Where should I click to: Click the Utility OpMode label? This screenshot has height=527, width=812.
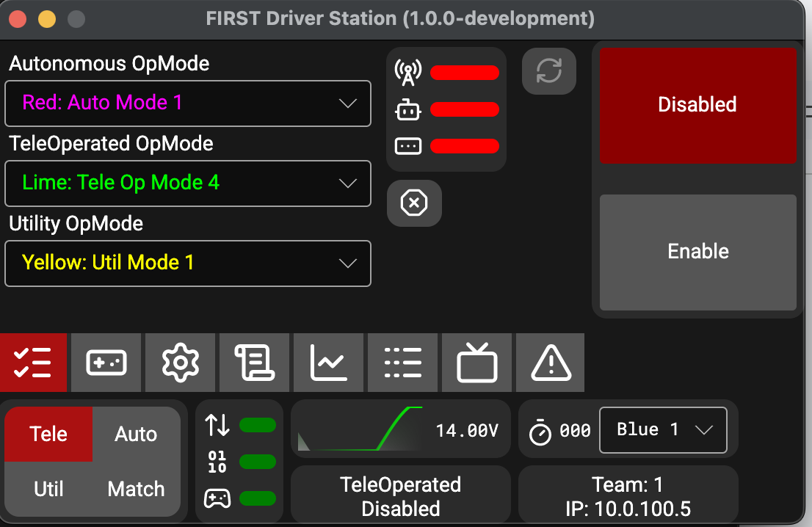[76, 224]
